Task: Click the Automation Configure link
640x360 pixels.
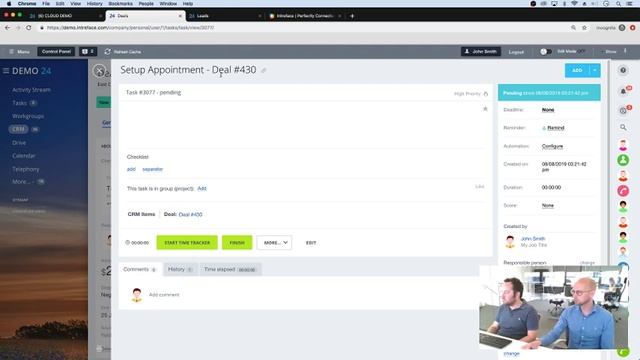Action: (x=552, y=146)
